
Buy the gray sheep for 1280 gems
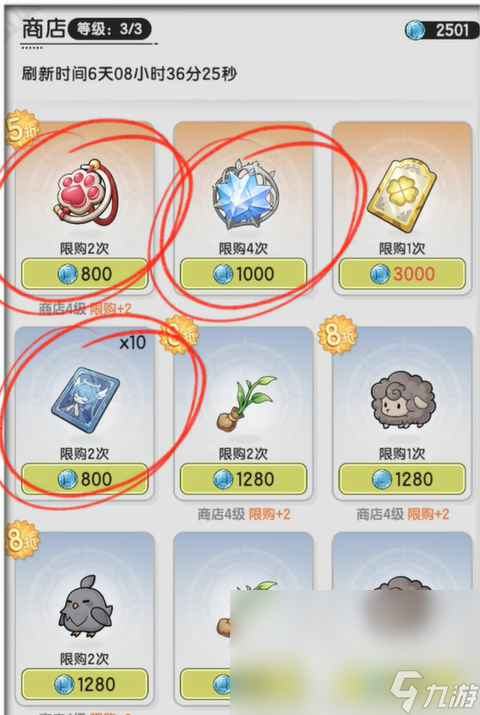point(402,479)
